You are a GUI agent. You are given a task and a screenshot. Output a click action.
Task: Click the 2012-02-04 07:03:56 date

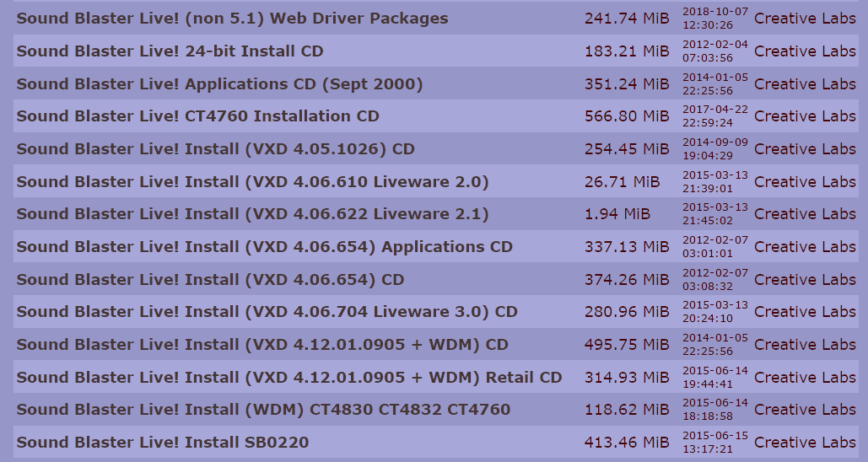coord(715,51)
